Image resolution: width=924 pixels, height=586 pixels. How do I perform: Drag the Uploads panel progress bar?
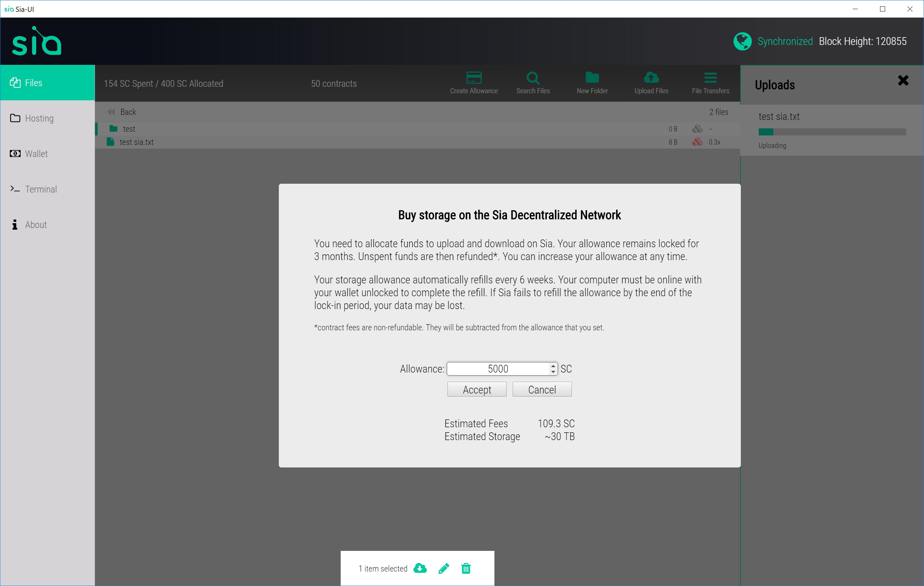pos(832,132)
